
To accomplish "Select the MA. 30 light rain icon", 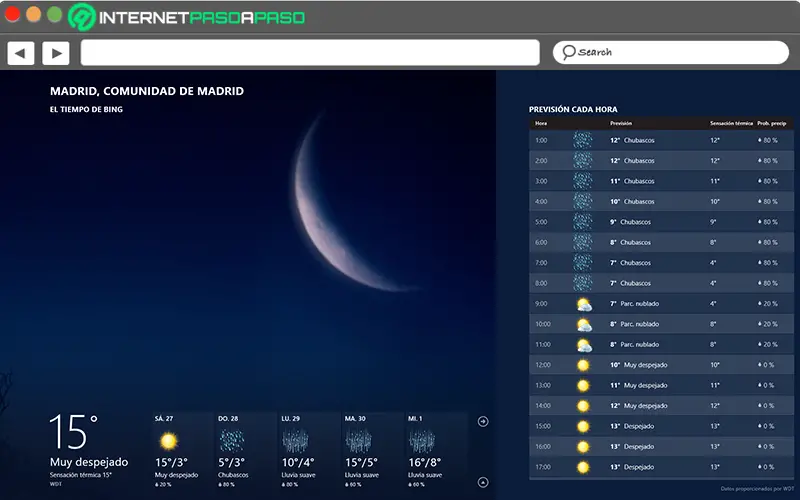I will pos(359,441).
